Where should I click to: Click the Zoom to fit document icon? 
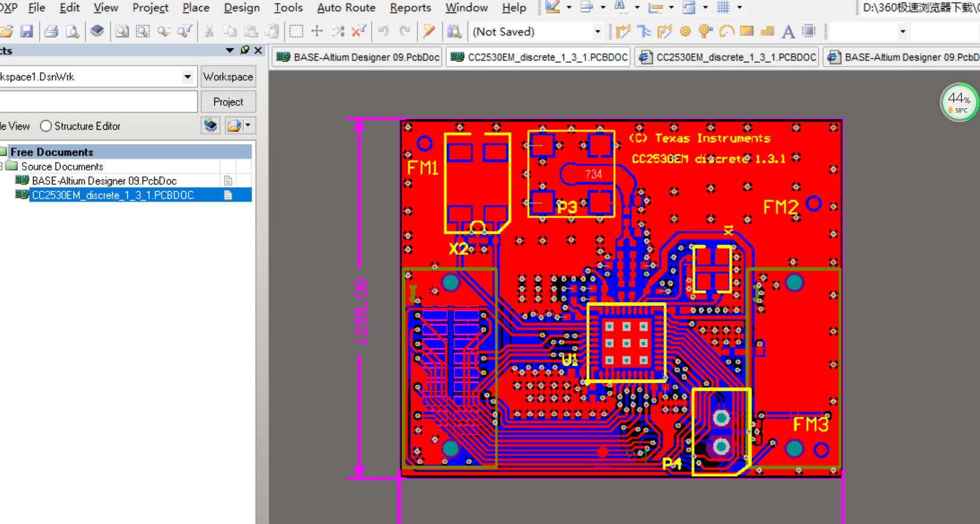[x=122, y=31]
